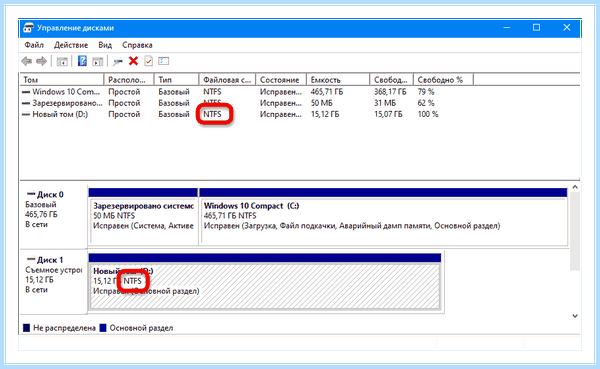Click the 100 % free percentage cell

click(428, 114)
